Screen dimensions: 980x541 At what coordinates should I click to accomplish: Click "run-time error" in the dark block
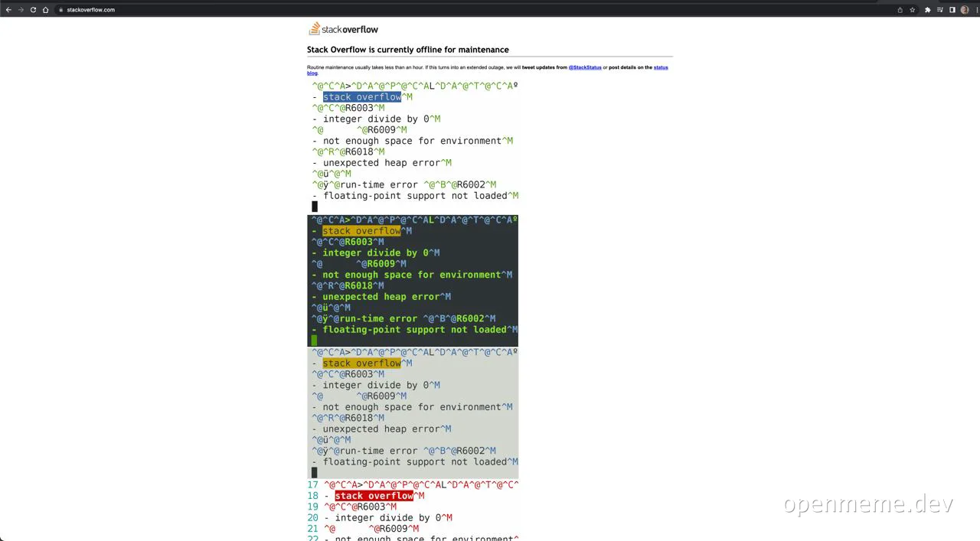[x=378, y=319]
